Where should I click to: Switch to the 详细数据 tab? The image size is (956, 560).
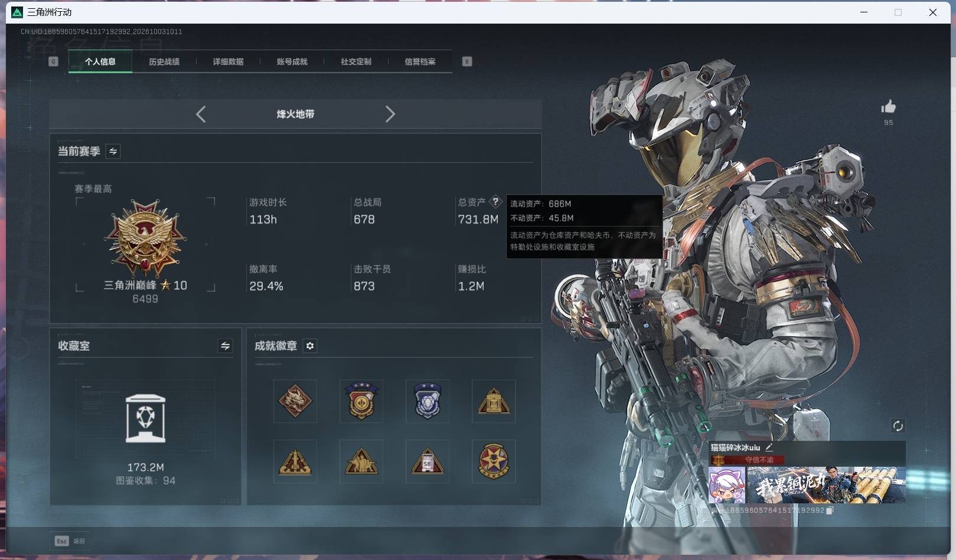tap(228, 61)
